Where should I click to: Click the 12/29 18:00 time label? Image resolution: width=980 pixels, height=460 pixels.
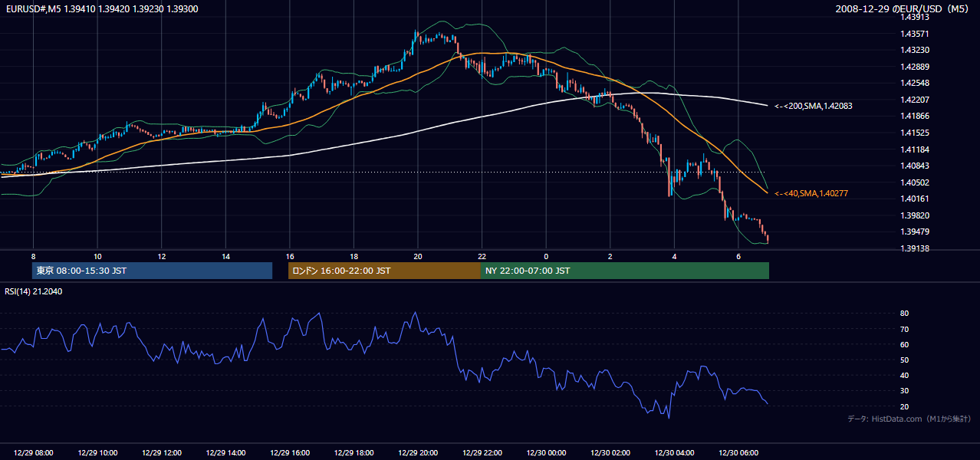click(x=354, y=453)
